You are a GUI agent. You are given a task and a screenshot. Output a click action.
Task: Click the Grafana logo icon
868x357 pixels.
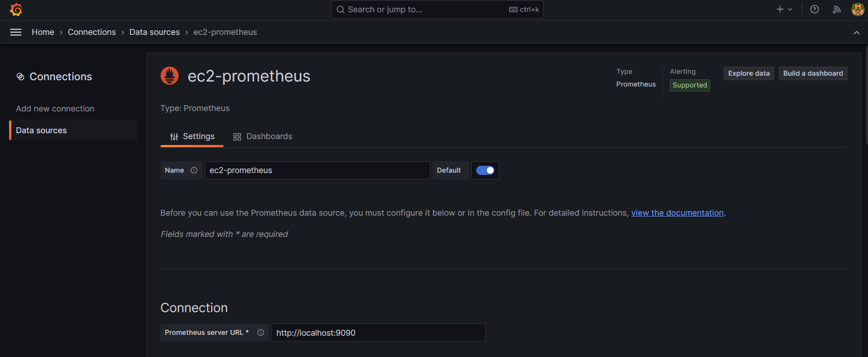(x=16, y=10)
